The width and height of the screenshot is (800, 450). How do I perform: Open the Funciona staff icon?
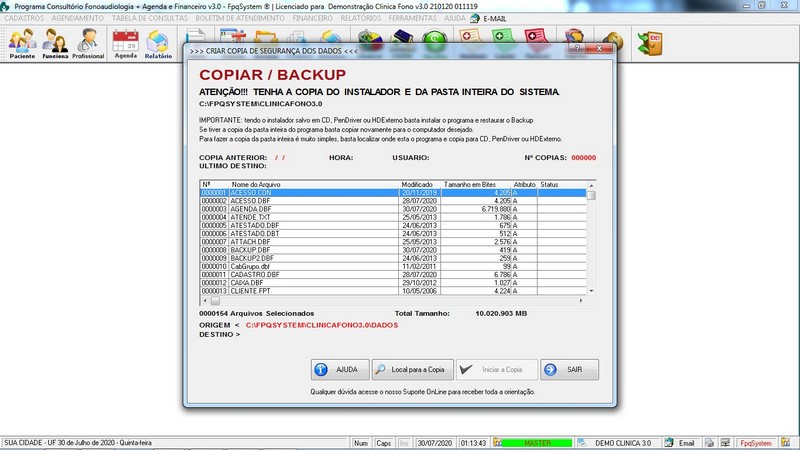click(x=55, y=43)
